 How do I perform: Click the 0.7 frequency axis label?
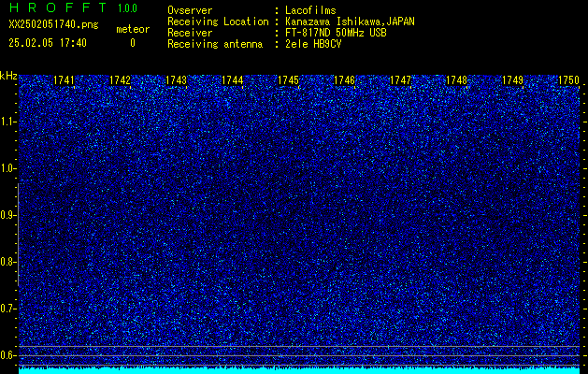[7, 309]
